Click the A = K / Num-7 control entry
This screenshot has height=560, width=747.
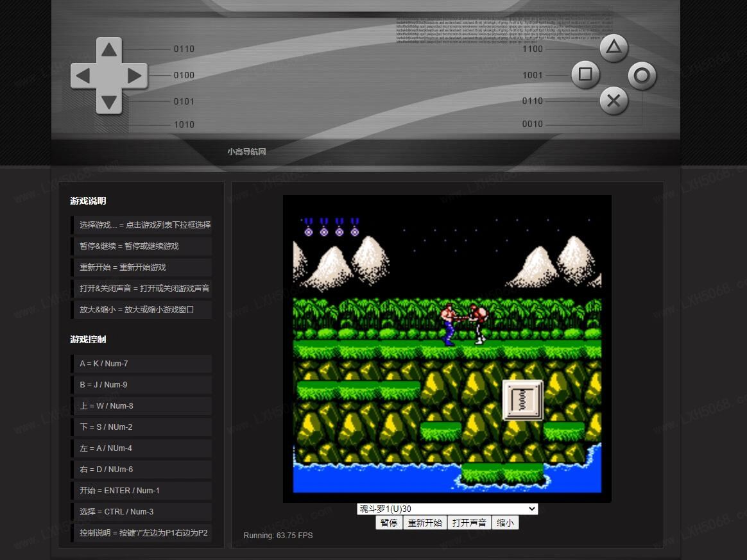click(x=141, y=364)
